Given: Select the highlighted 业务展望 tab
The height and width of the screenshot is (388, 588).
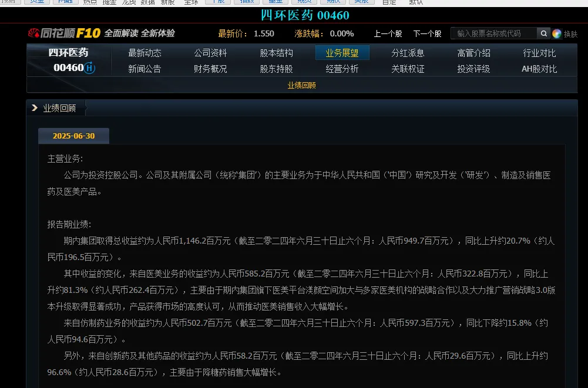Looking at the screenshot, I should (342, 53).
